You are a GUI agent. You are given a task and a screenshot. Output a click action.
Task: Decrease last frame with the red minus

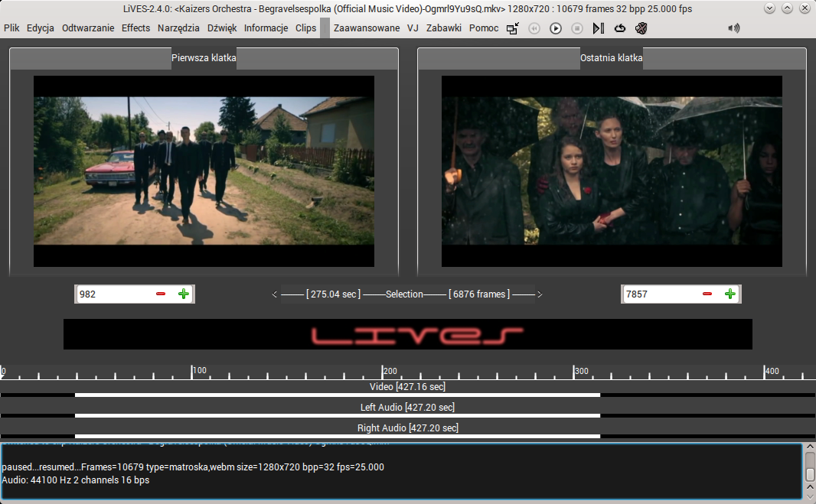(x=707, y=294)
